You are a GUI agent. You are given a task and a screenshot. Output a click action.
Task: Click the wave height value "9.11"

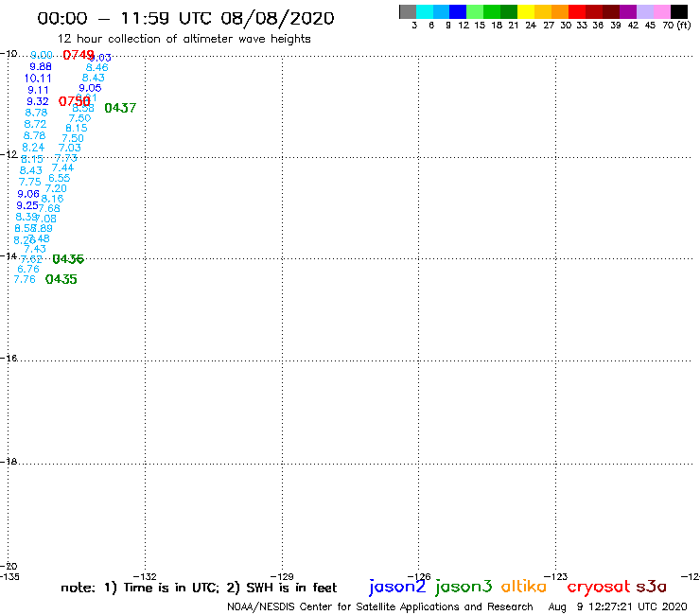click(x=38, y=90)
